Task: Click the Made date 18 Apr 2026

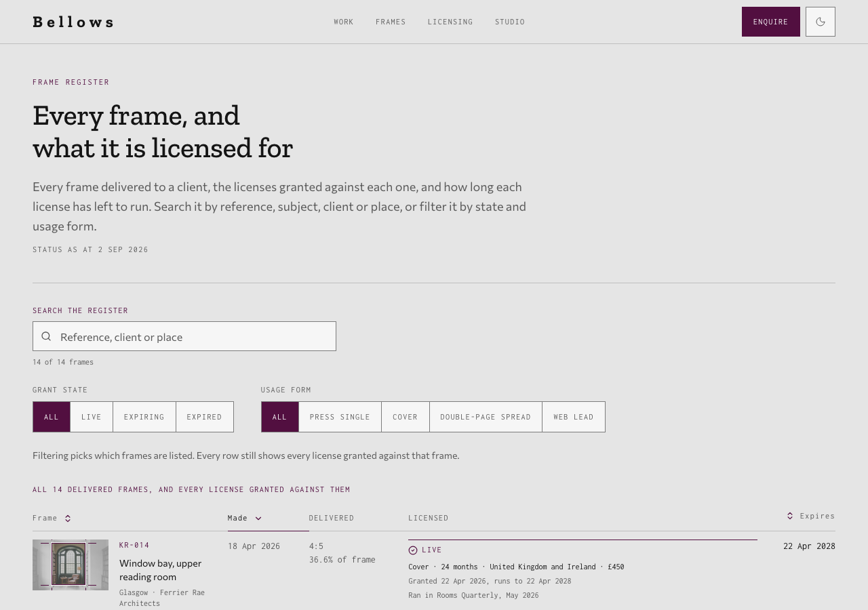Action: tap(254, 546)
